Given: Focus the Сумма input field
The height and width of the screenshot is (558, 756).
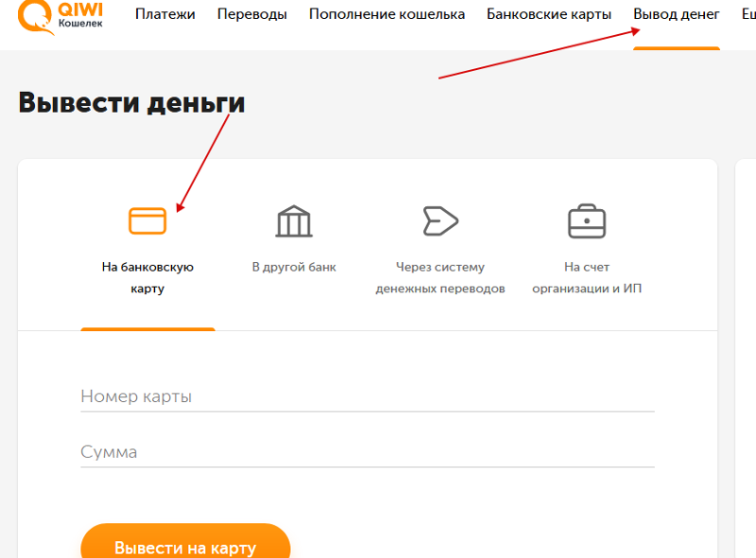Looking at the screenshot, I should (368, 452).
